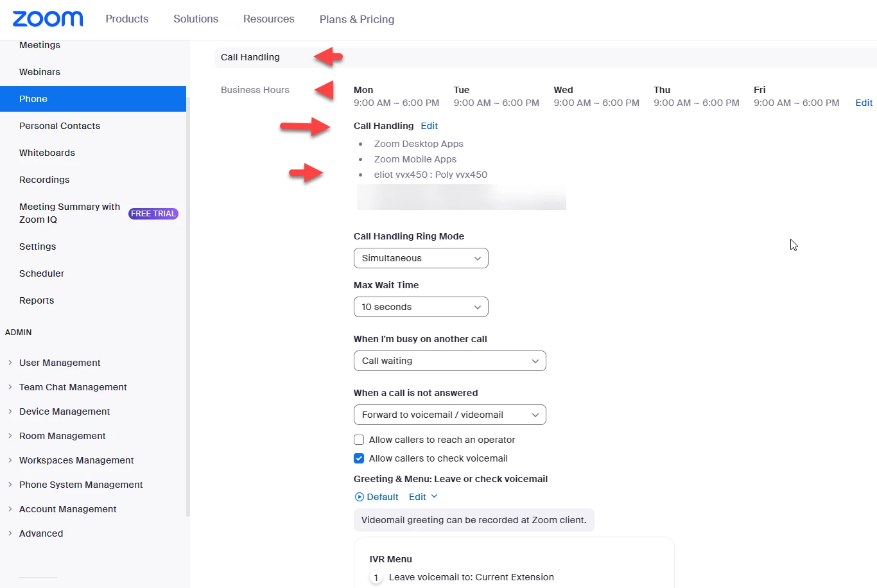
Task: Expand Device Management section
Action: tap(64, 411)
